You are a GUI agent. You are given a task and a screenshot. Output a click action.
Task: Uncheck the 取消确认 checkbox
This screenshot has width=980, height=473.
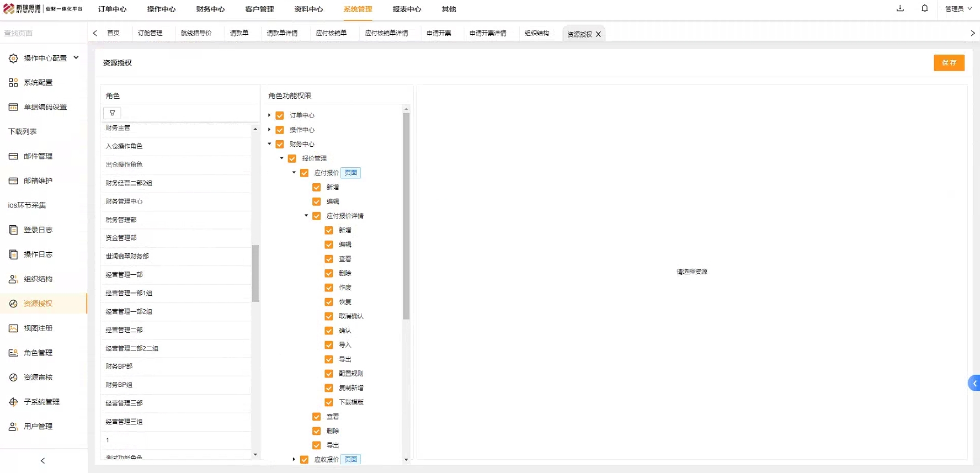pos(329,316)
